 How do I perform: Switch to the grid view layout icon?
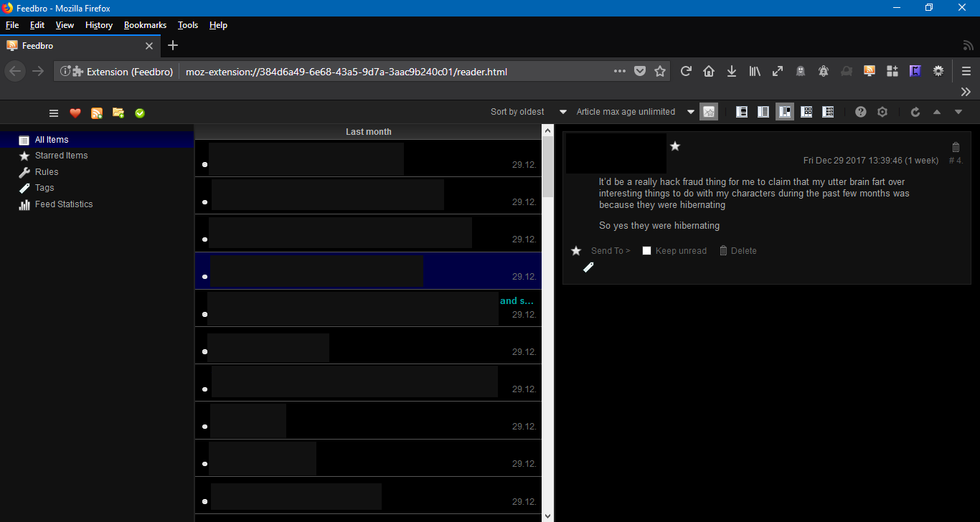click(806, 112)
